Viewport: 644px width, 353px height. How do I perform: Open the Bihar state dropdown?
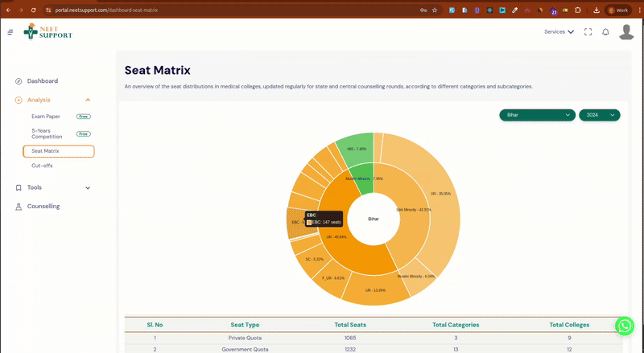tap(537, 115)
